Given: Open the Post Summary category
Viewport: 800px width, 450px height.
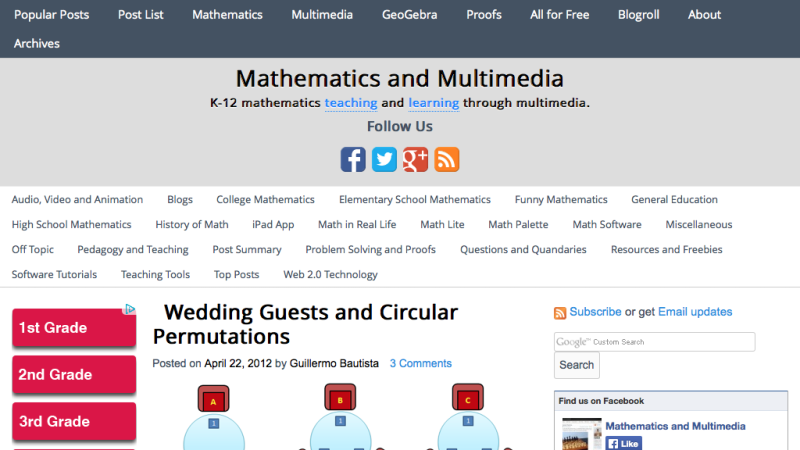Looking at the screenshot, I should [247, 249].
